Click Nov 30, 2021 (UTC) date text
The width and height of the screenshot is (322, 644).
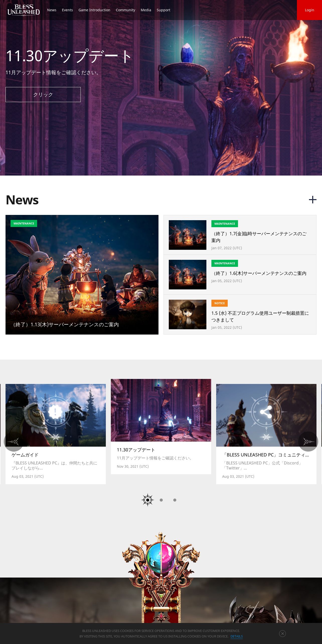[133, 466]
